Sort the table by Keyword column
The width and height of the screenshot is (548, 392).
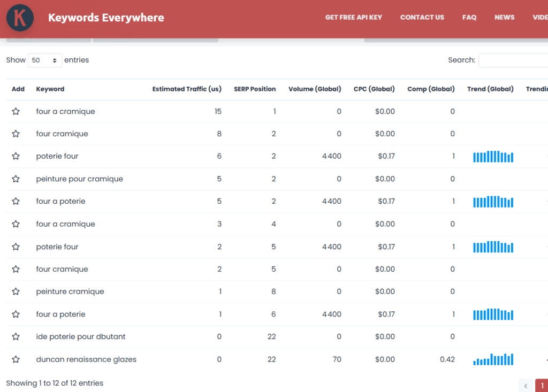tap(50, 89)
